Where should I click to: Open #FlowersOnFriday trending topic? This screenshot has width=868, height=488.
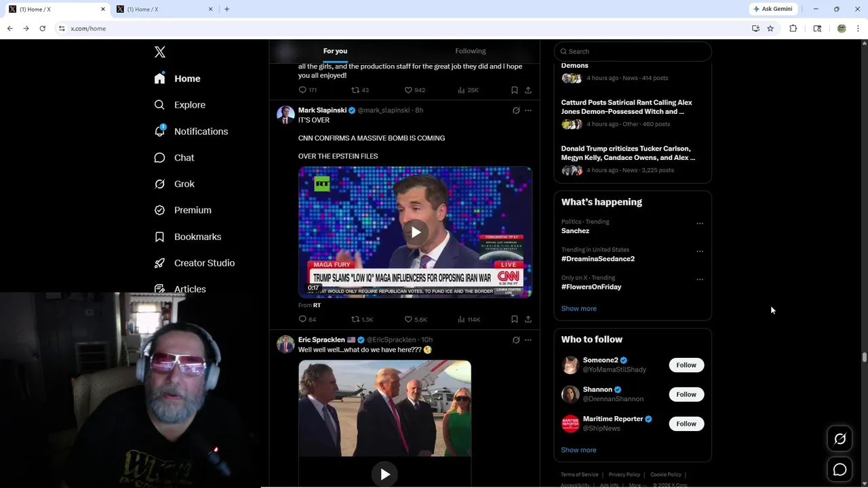591,287
